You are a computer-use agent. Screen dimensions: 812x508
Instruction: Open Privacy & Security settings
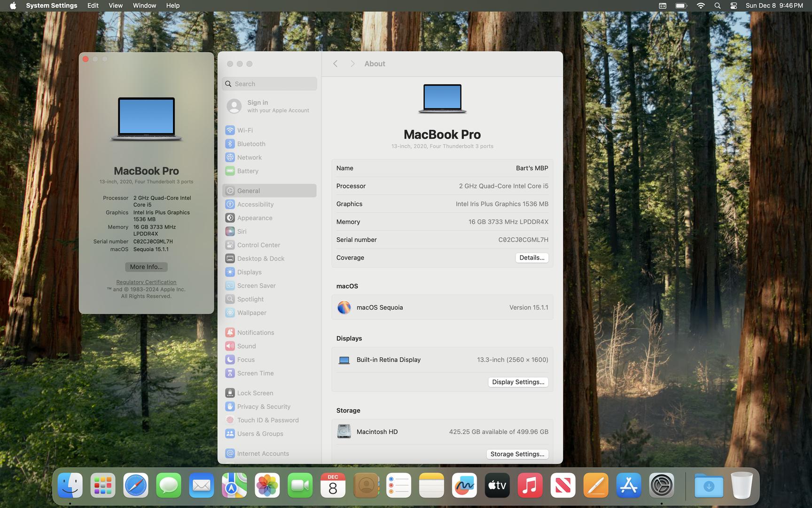[x=269, y=407]
